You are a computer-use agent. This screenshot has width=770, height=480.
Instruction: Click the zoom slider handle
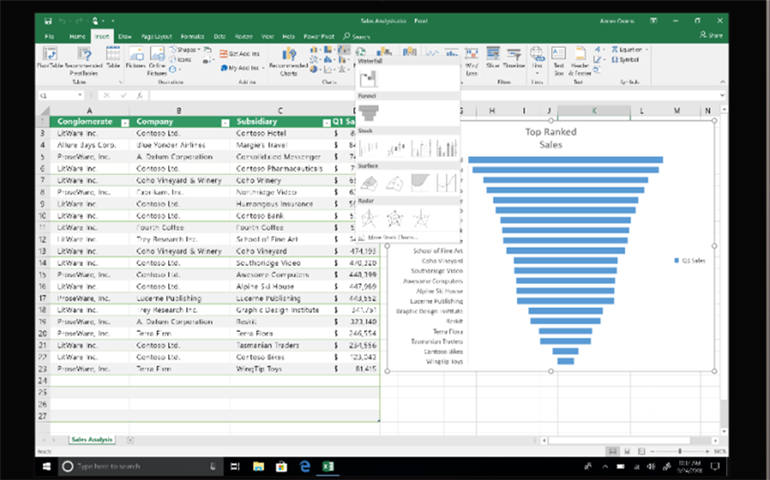point(680,451)
